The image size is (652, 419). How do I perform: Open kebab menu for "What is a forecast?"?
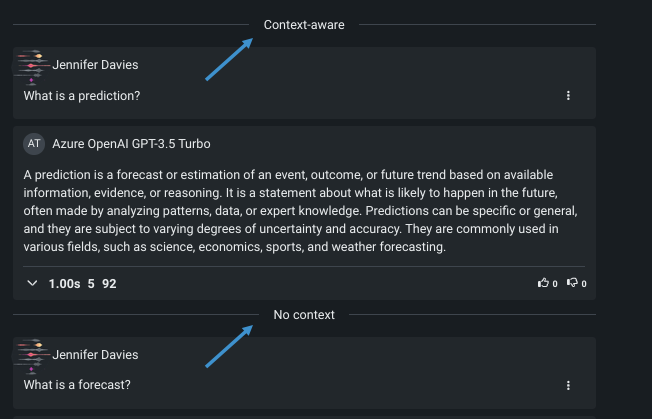(568, 385)
